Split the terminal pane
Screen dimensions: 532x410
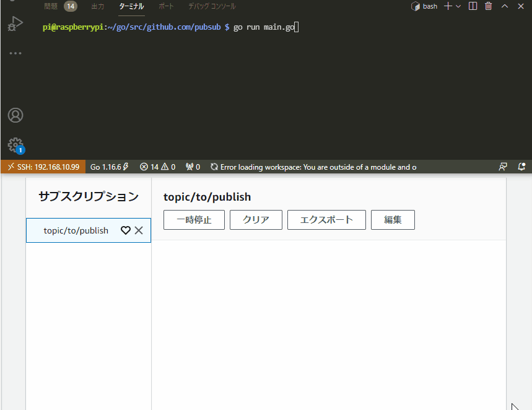473,6
